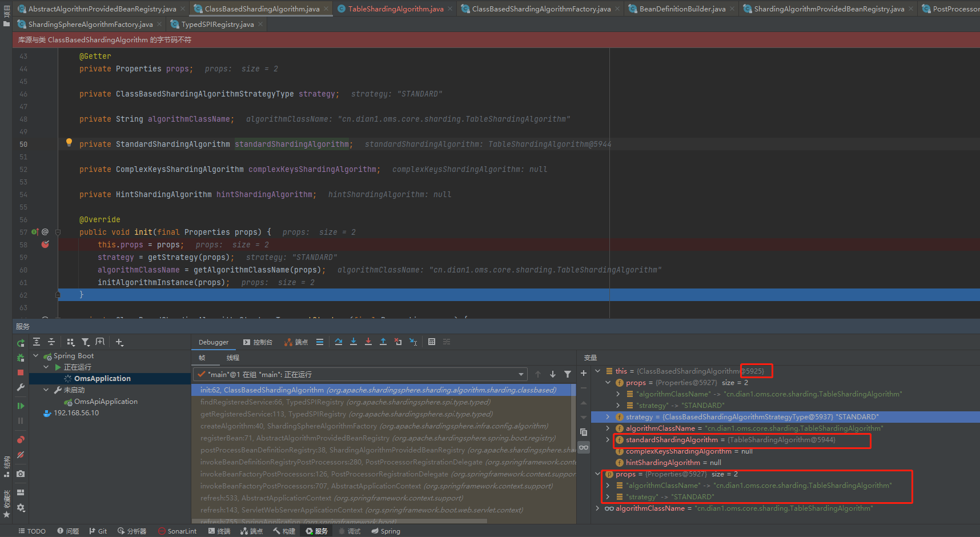This screenshot has width=980, height=537.
Task: Filter frames using the funnel icon
Action: (x=568, y=374)
